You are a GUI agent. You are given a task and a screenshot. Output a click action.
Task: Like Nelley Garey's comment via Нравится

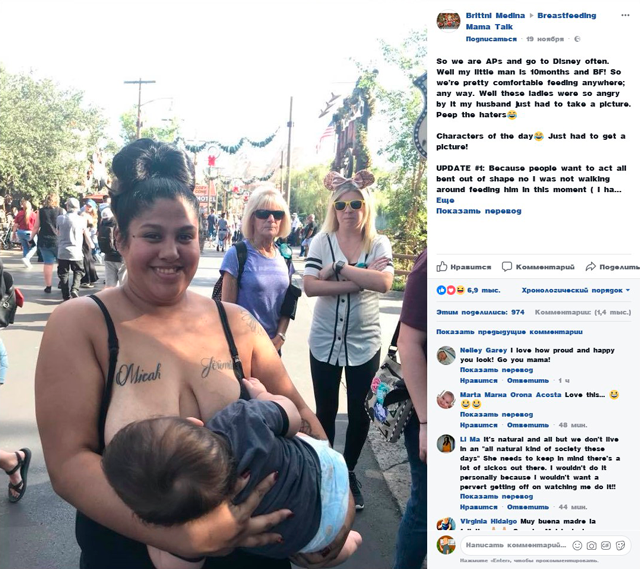pos(478,380)
